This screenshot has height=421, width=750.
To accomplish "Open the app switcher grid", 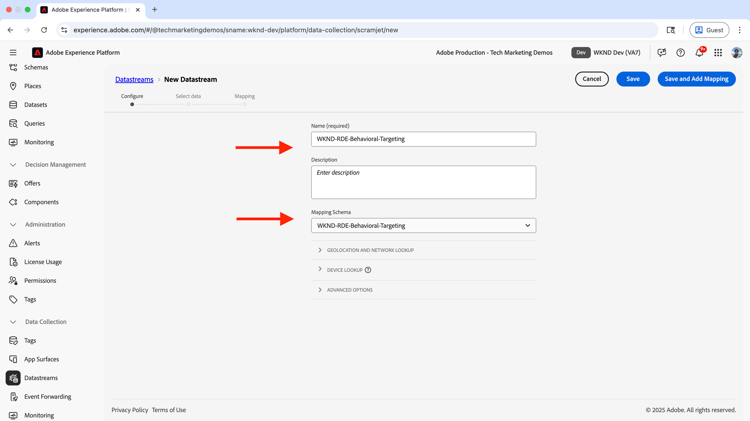I will coord(718,53).
